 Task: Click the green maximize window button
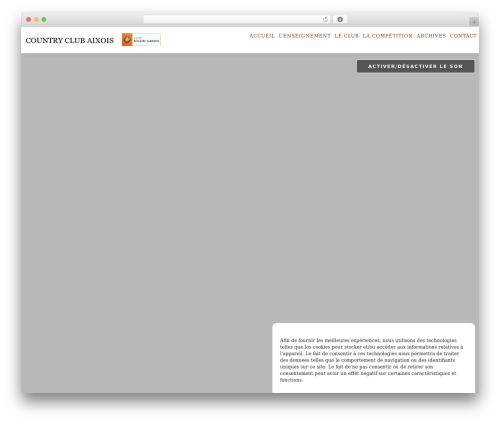[44, 20]
